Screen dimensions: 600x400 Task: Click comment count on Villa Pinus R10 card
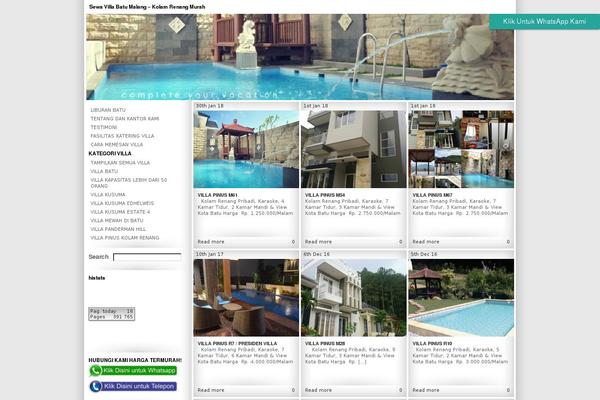point(508,390)
